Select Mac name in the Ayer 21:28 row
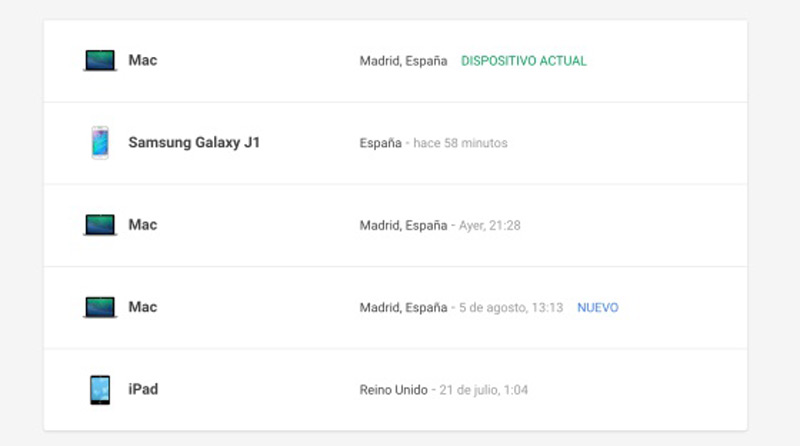 click(x=143, y=225)
